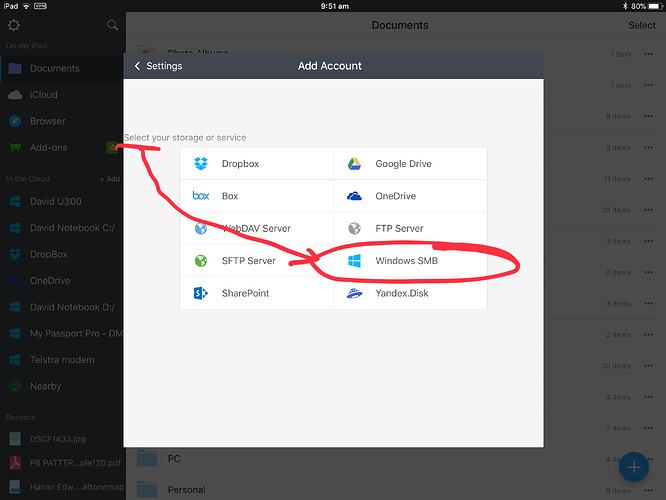This screenshot has height=500, width=666.
Task: Select SharePoint service
Action: coord(256,293)
